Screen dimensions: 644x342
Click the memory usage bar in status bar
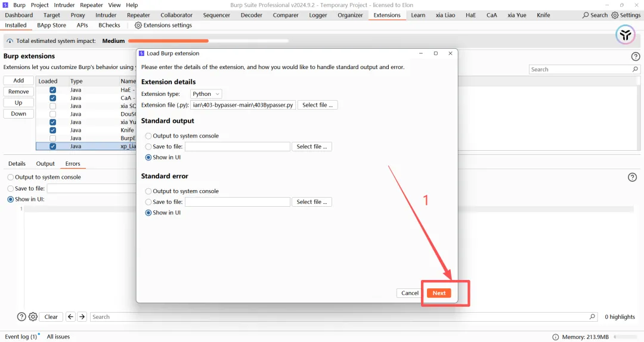(626, 337)
